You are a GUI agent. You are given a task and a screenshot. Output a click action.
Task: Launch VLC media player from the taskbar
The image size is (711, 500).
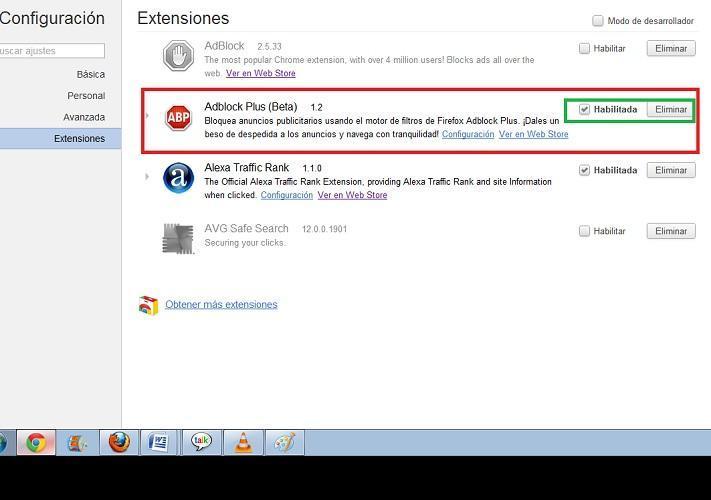click(243, 443)
